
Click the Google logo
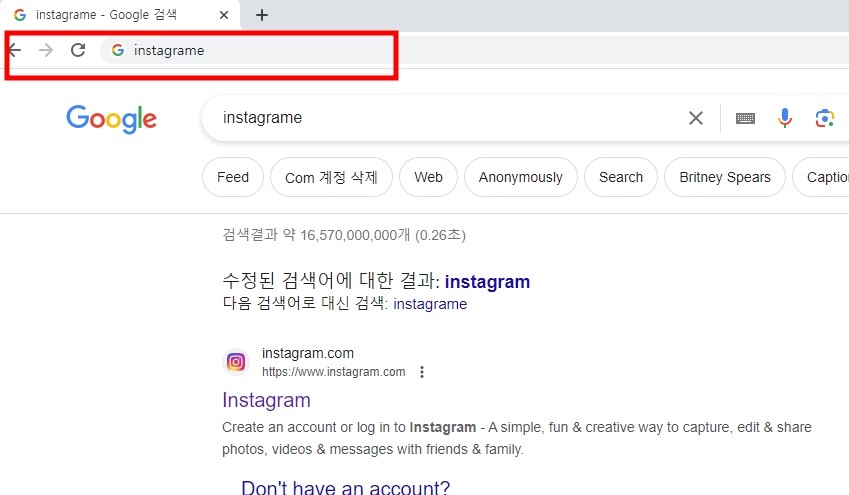coord(112,119)
